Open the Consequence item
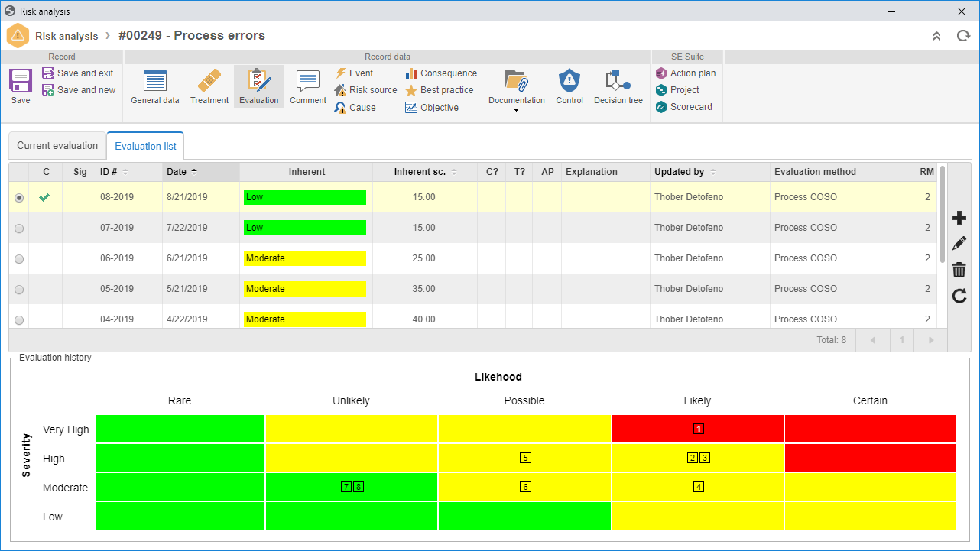The image size is (980, 551). click(x=441, y=73)
